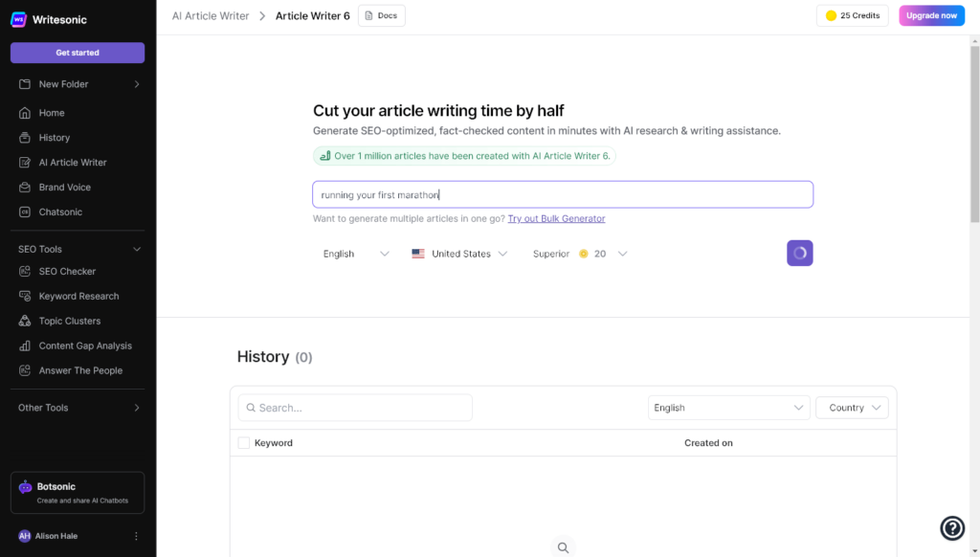The image size is (980, 557).
Task: Open Chatsonic from the sidebar
Action: click(x=57, y=212)
